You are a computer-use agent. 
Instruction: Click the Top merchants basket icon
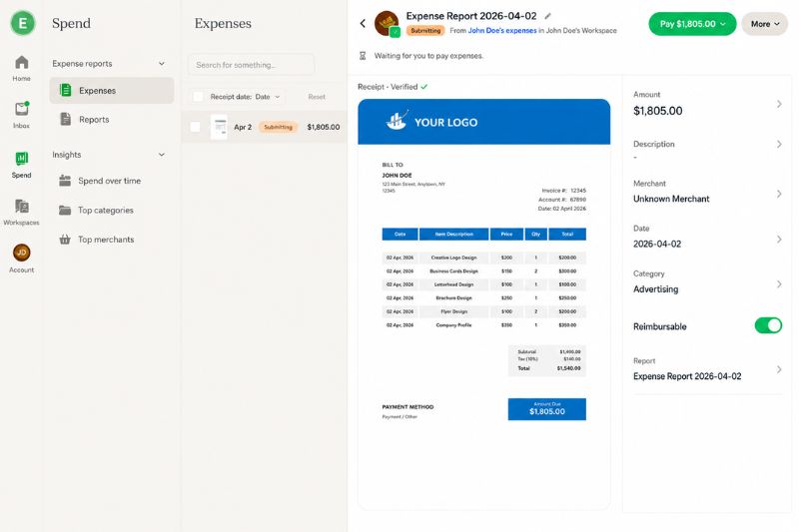65,240
